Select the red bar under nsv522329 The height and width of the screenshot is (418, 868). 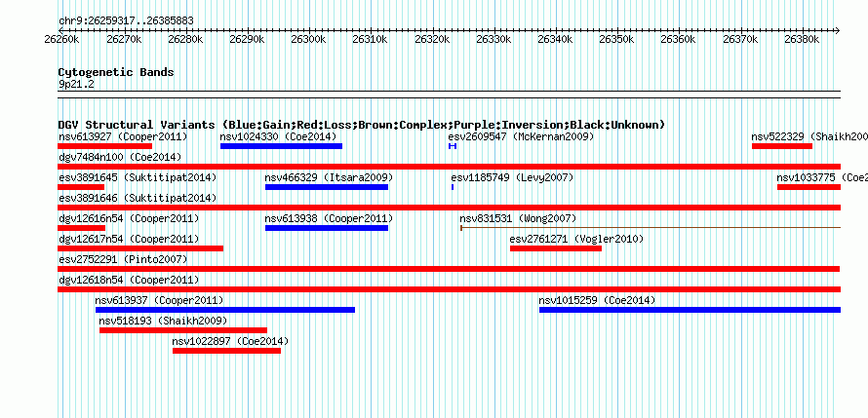tap(781, 146)
